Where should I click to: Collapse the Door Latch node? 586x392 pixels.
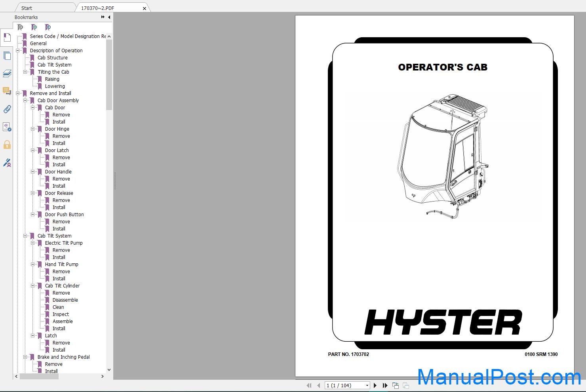pyautogui.click(x=33, y=150)
